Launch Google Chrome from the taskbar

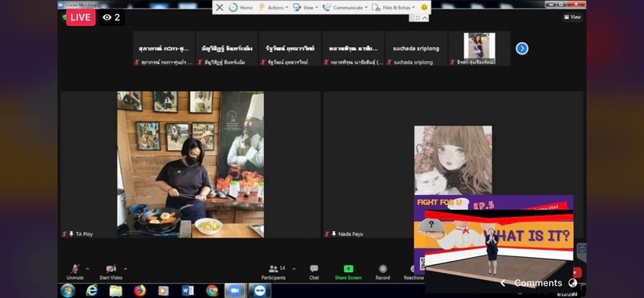pos(212,291)
